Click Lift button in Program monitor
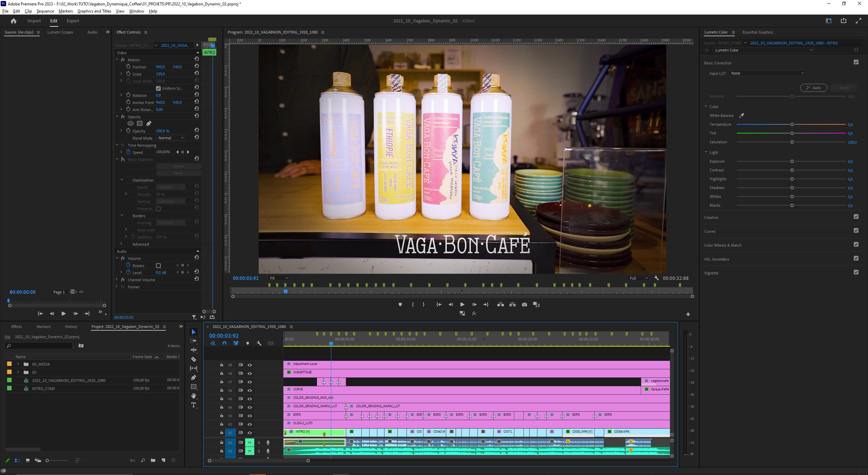The height and width of the screenshot is (475, 868). pyautogui.click(x=500, y=305)
